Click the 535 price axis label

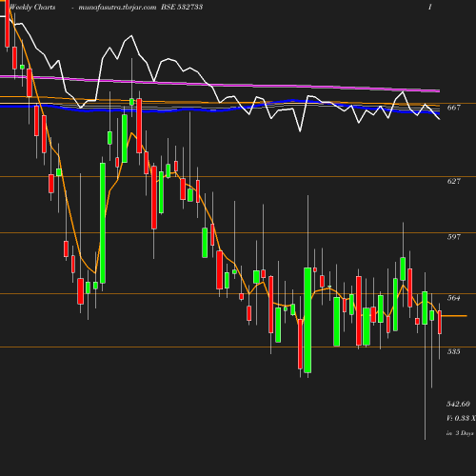(454, 351)
